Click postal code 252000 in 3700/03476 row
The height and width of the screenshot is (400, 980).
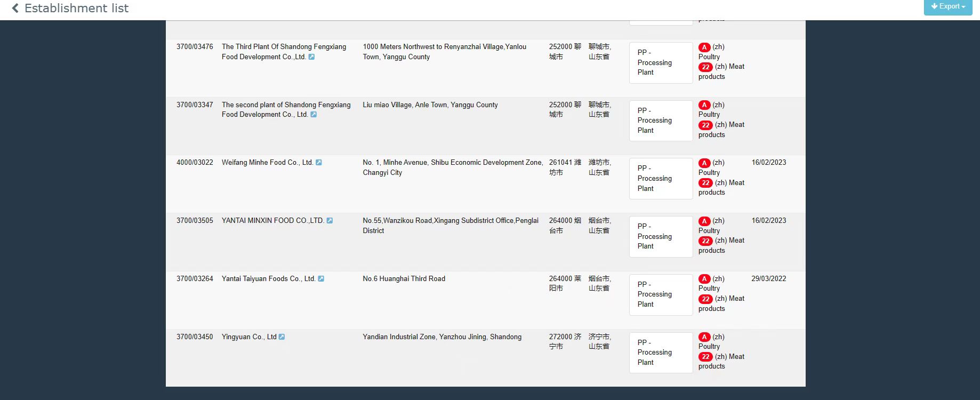point(560,47)
